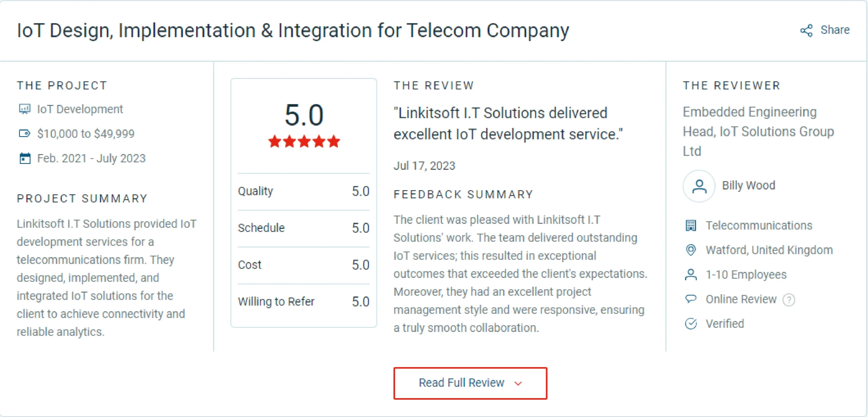Expand the Read Full Review section

pyautogui.click(x=470, y=383)
